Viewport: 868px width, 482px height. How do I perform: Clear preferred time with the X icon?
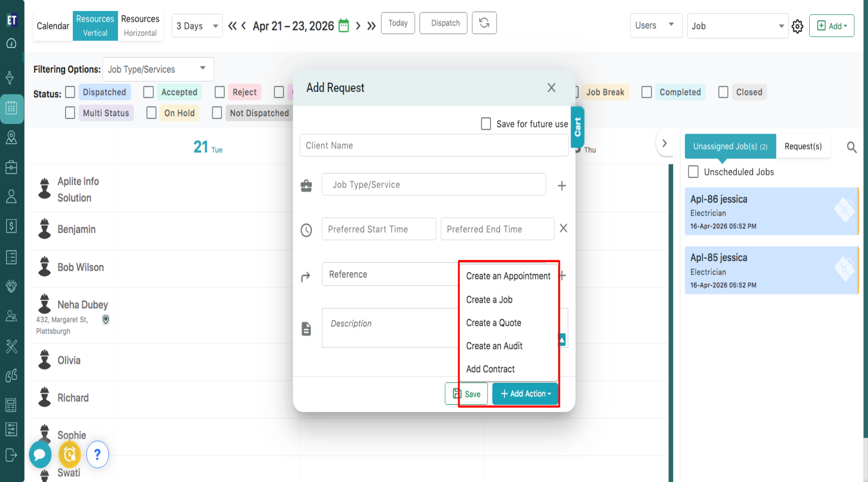[x=563, y=228]
